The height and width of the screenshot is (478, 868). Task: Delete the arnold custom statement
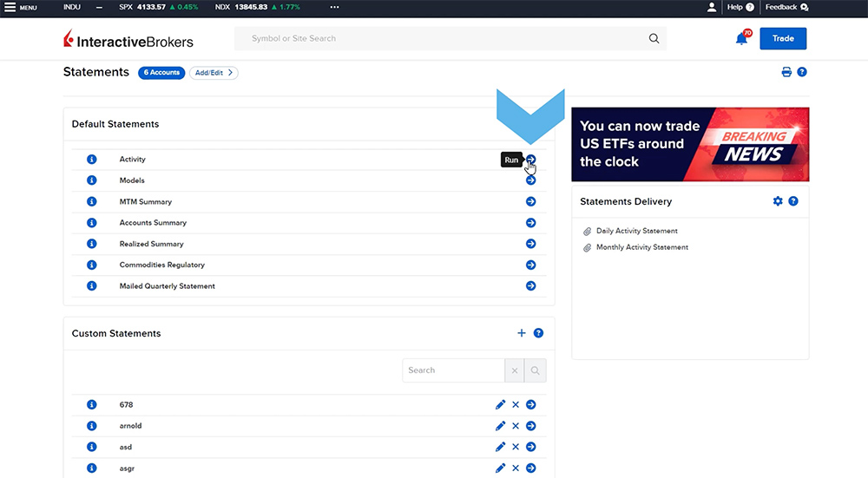(x=516, y=426)
